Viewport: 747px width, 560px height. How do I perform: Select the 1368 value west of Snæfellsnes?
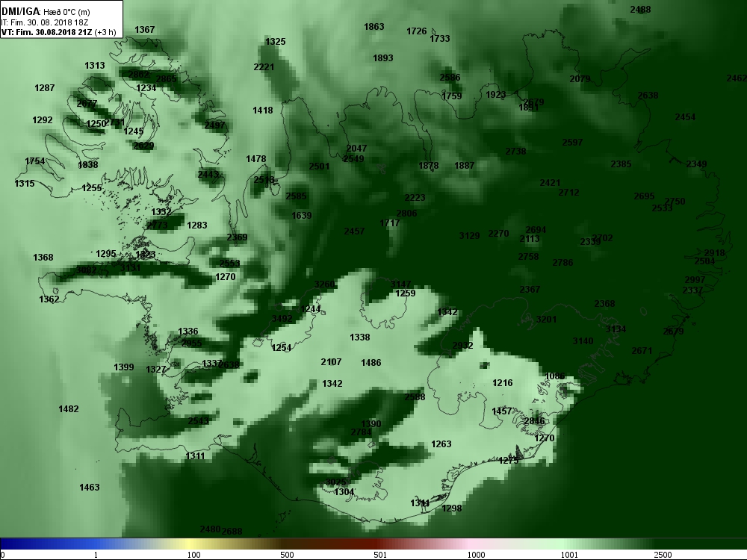43,258
